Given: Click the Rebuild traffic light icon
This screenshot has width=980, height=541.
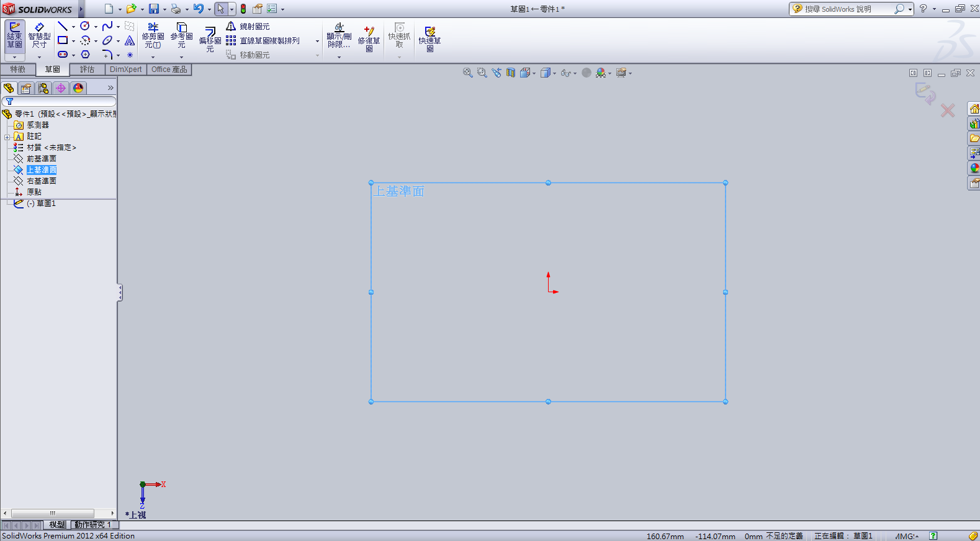Looking at the screenshot, I should point(243,9).
